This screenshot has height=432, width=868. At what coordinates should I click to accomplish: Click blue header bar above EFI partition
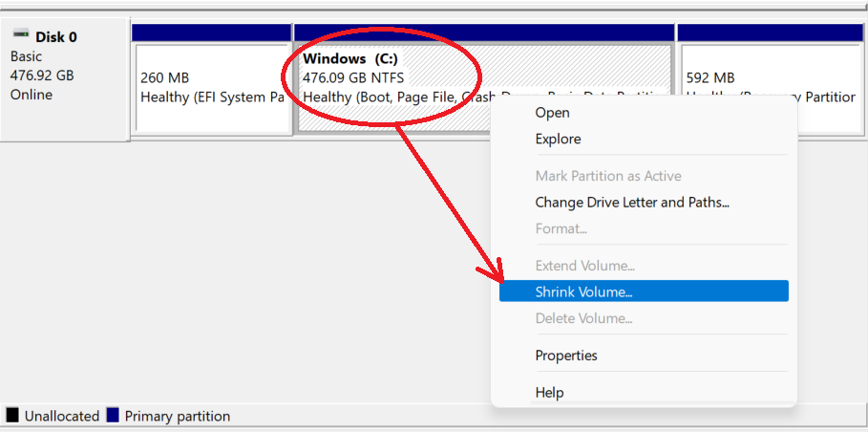click(211, 32)
